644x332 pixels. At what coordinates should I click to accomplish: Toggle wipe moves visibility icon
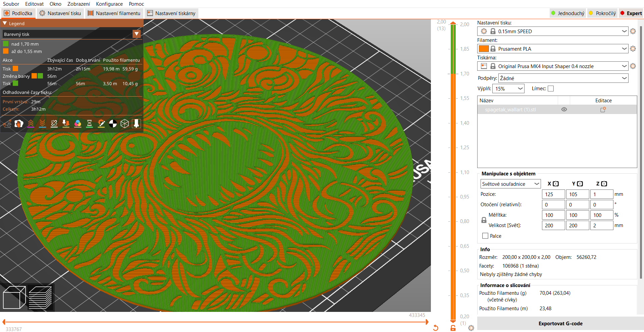[x=19, y=124]
